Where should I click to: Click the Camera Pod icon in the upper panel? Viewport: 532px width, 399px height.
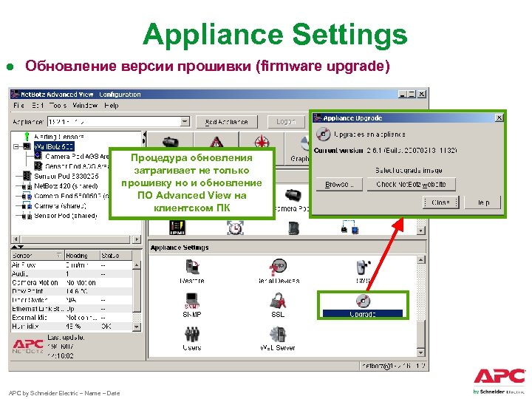293,196
